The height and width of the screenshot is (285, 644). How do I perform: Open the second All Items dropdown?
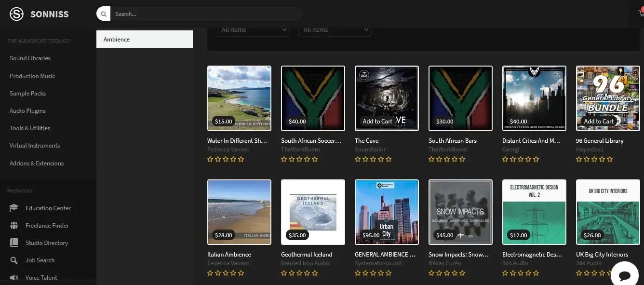tap(335, 29)
